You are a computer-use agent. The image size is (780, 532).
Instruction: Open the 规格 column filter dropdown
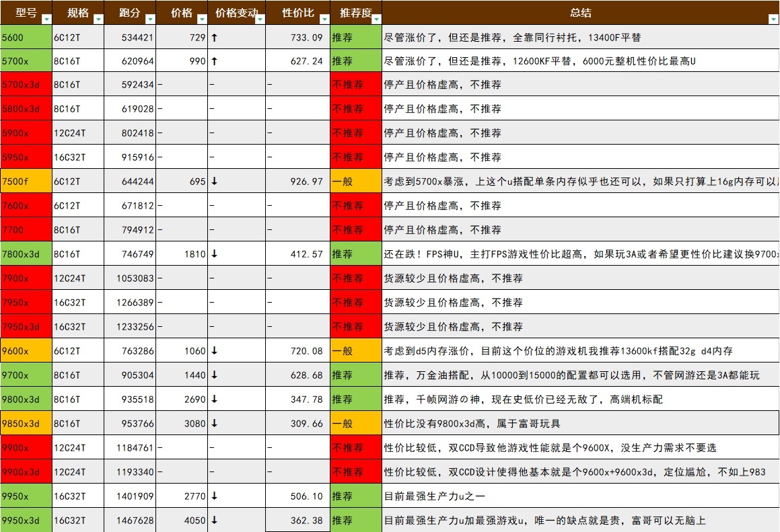(98, 20)
